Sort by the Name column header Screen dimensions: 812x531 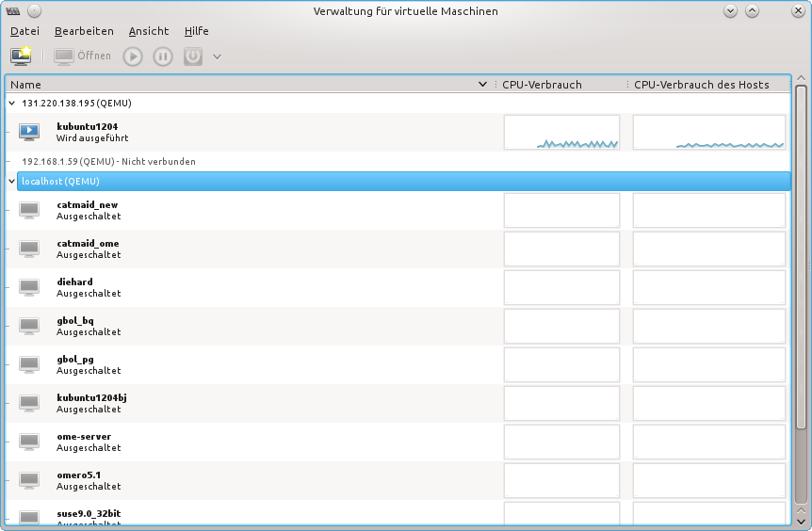point(245,85)
